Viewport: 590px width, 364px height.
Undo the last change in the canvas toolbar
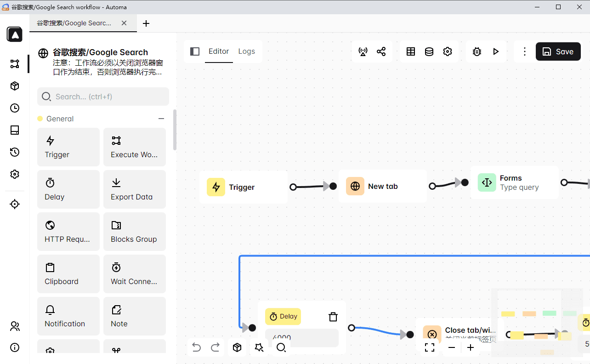[196, 347]
